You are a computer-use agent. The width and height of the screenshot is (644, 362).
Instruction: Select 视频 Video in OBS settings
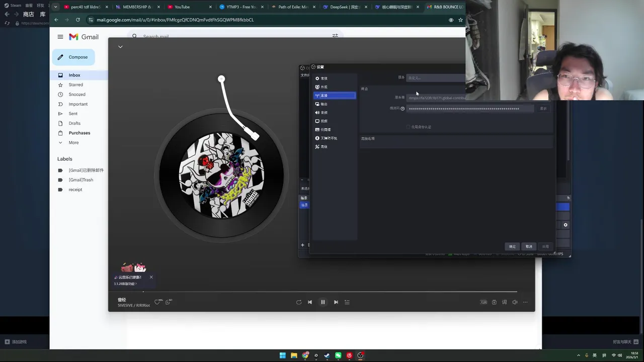[x=335, y=121]
